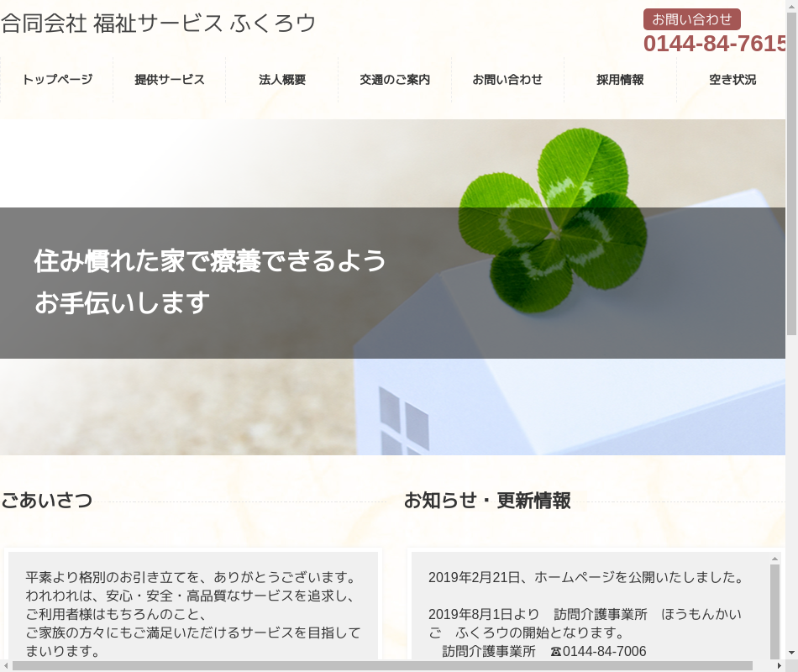The width and height of the screenshot is (798, 672).
Task: Click the red お問い合わせ badge above phone number
Action: click(691, 19)
